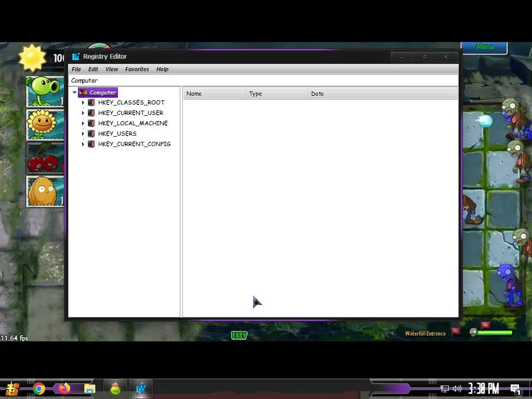Select the Wall-nut seed packet in game
Viewport: 532px width, 399px height.
(x=45, y=191)
